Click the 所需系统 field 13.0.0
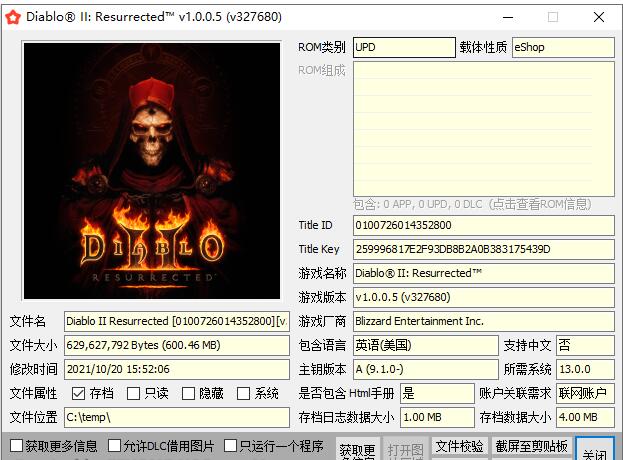This screenshot has width=623, height=460. [x=585, y=369]
